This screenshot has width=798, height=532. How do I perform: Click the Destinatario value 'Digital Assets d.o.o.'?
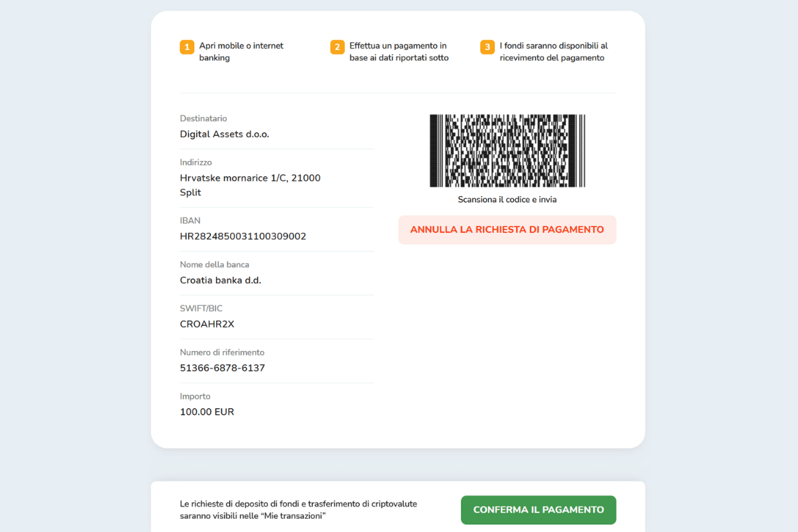[x=224, y=134]
